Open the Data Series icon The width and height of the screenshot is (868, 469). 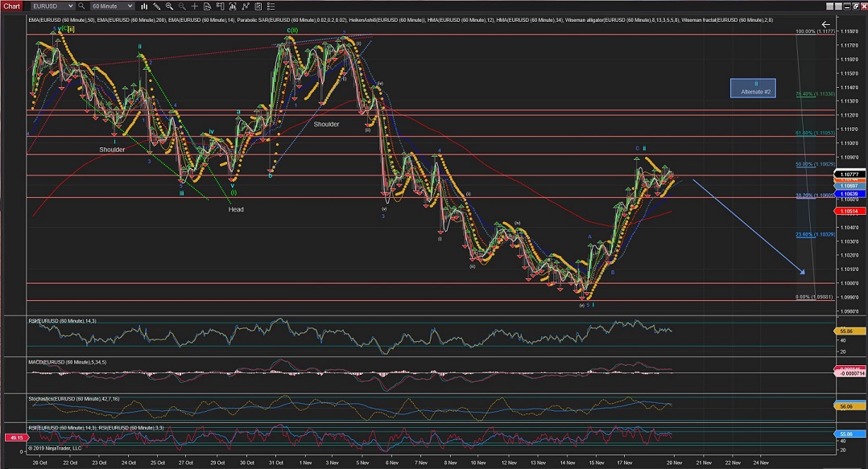(233, 6)
